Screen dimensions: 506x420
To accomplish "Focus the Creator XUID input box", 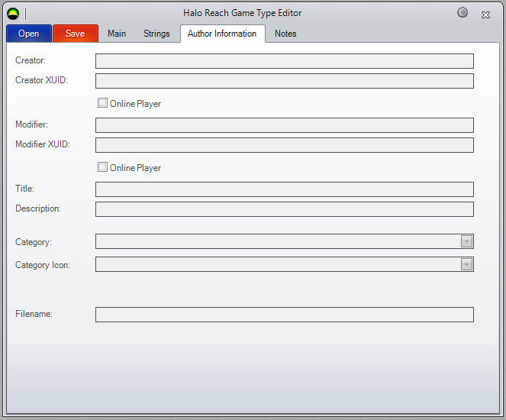I will [x=284, y=81].
